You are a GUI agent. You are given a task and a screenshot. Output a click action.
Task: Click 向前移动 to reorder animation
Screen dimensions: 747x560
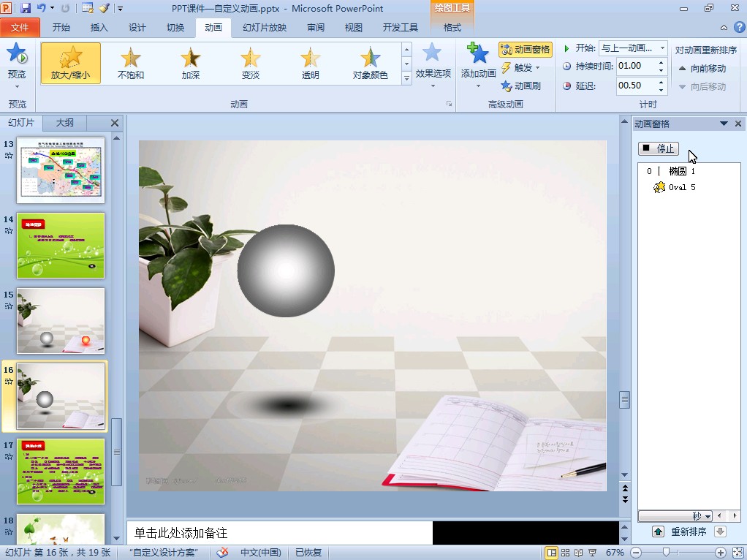702,69
